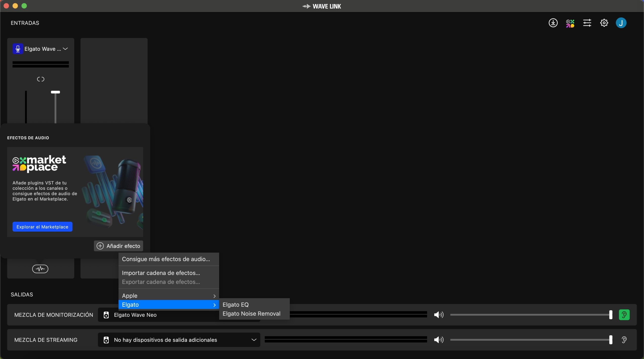Expand the Elgato Wave input channel dropdown
The height and width of the screenshot is (359, 644).
tap(65, 49)
